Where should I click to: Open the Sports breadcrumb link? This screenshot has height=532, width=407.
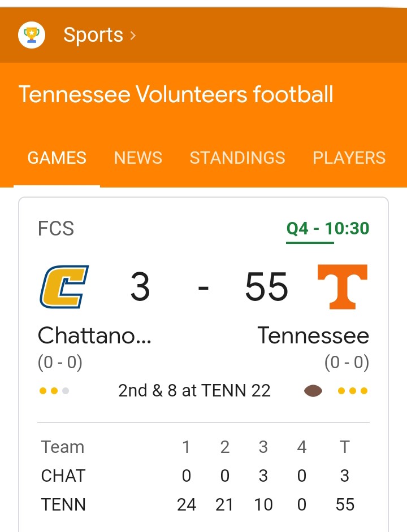tap(93, 35)
